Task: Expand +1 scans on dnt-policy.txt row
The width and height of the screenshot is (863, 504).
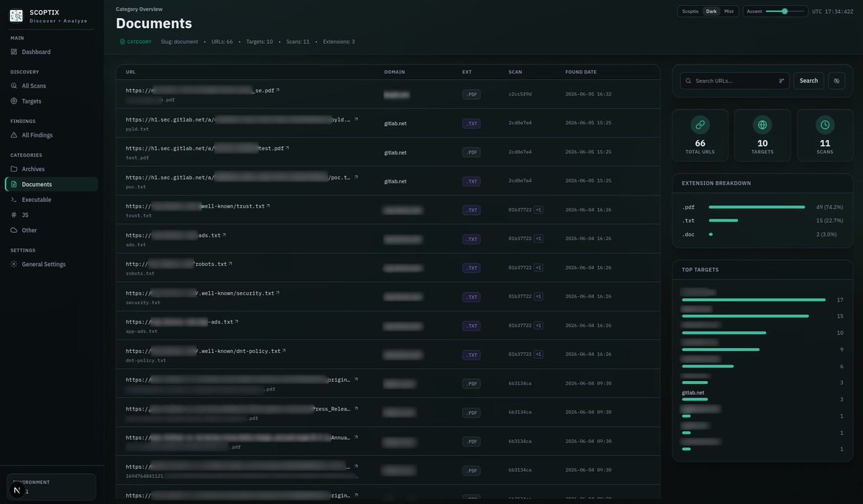Action: click(539, 354)
